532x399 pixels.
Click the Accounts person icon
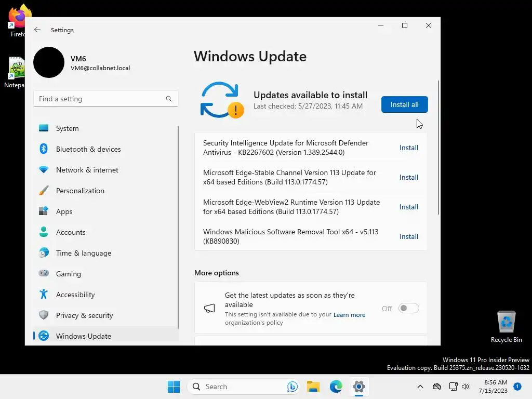[44, 232]
